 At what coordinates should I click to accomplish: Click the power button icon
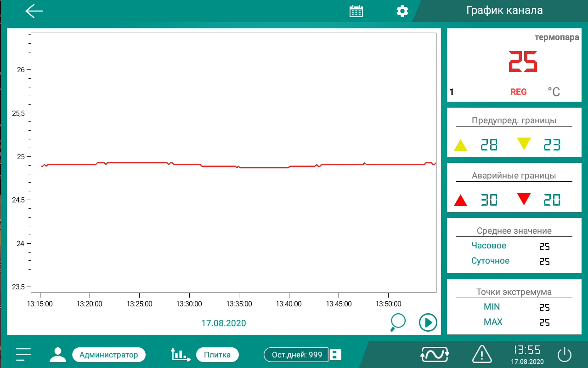coord(565,355)
